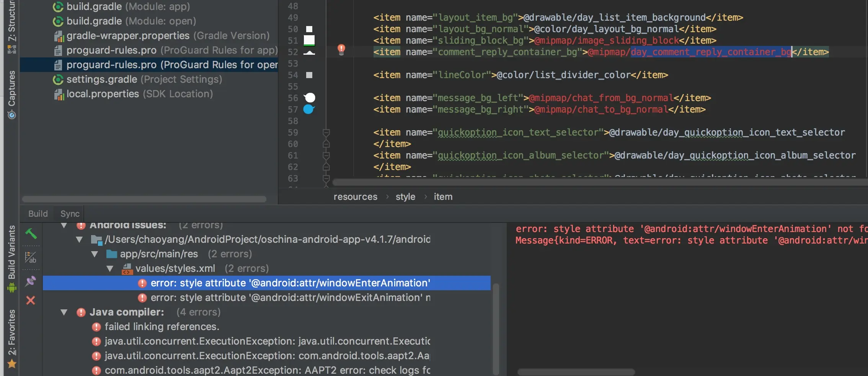Select values/styles.xml in build tree
868x376 pixels.
175,268
